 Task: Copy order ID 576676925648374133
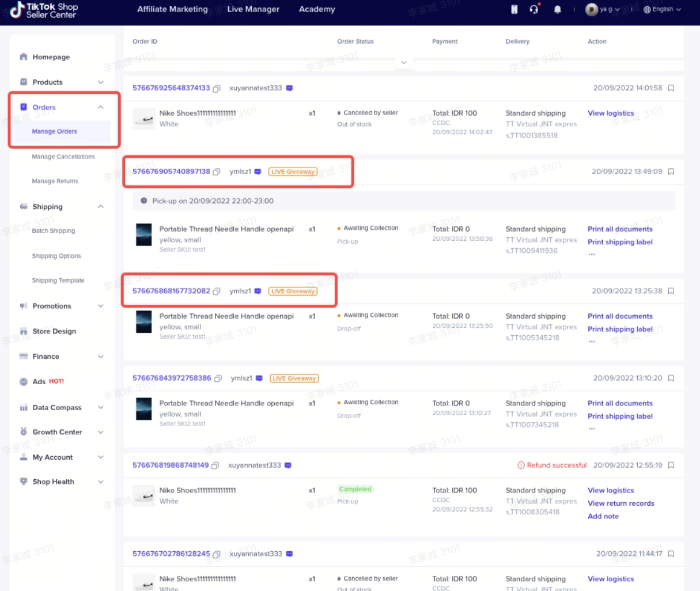[217, 89]
